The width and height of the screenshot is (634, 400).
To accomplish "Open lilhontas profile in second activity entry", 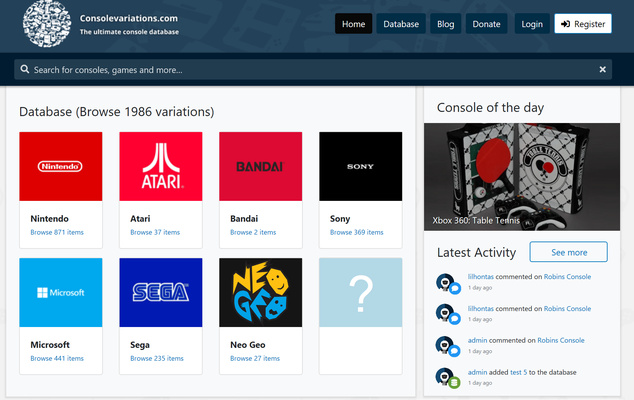I will pos(481,309).
